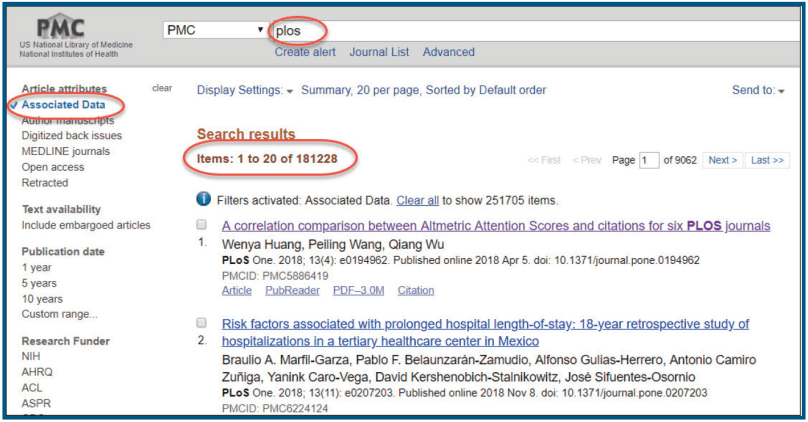Toggle checkbox for first search result
This screenshot has height=422, width=808.
[202, 225]
